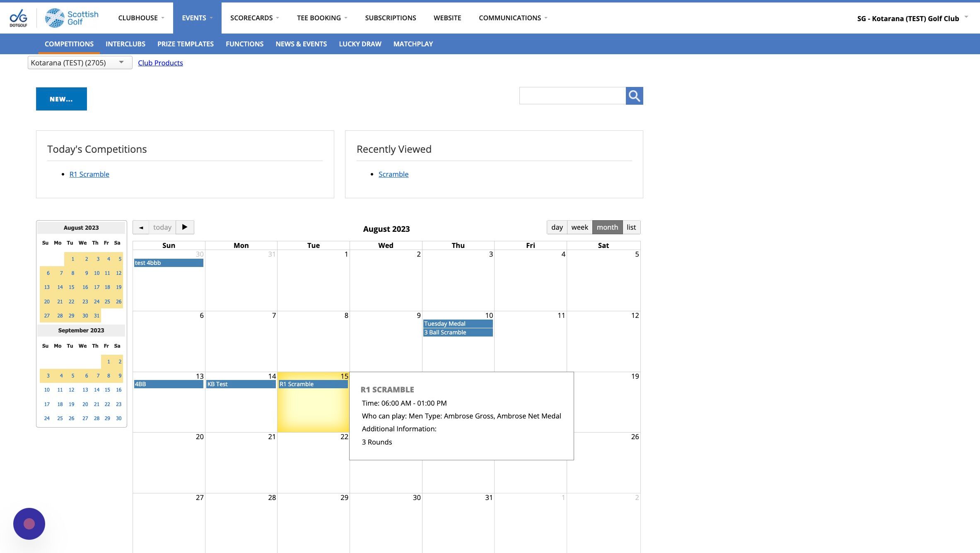Open the Matchplay tab
The image size is (980, 553).
click(x=413, y=44)
